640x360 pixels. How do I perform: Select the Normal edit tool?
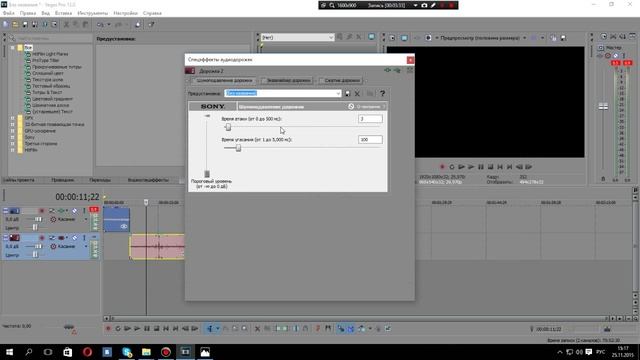pyautogui.click(x=209, y=329)
